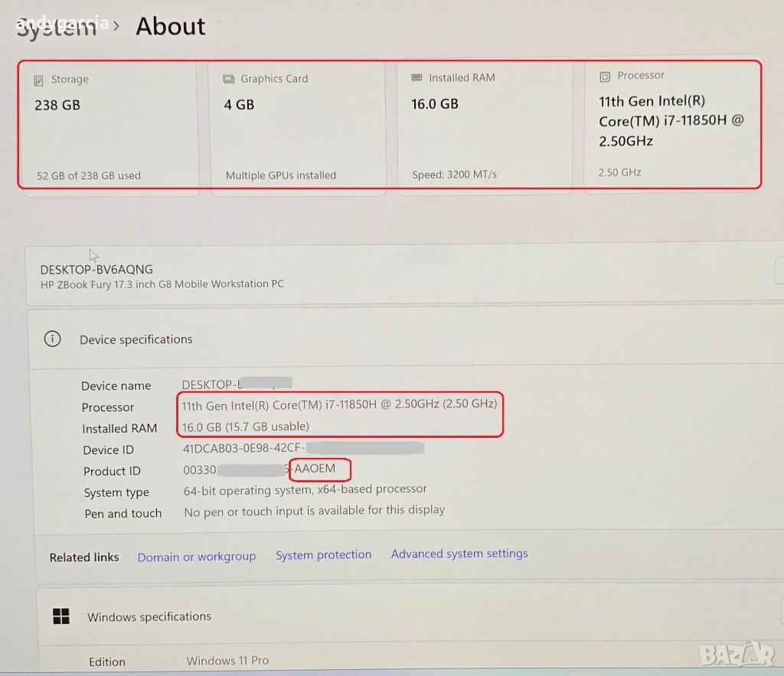784x676 pixels.
Task: Open the System protection link
Action: 323,555
